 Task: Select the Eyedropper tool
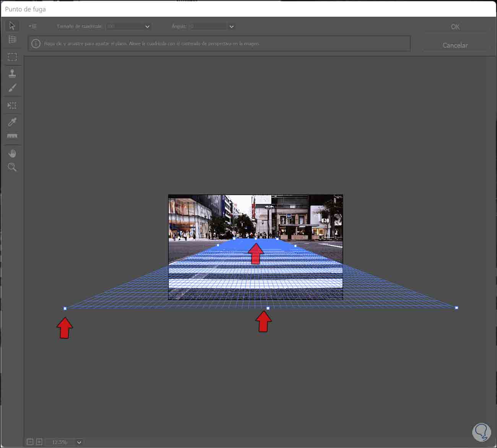click(x=12, y=122)
